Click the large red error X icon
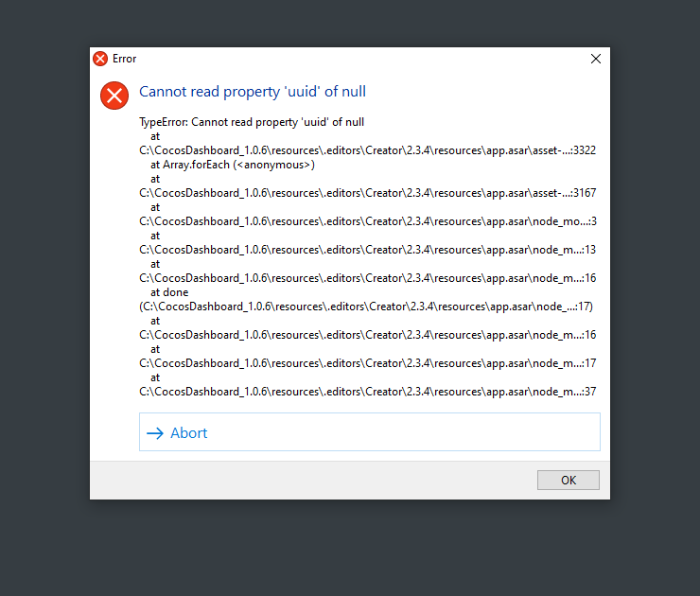700x596 pixels. pyautogui.click(x=114, y=95)
